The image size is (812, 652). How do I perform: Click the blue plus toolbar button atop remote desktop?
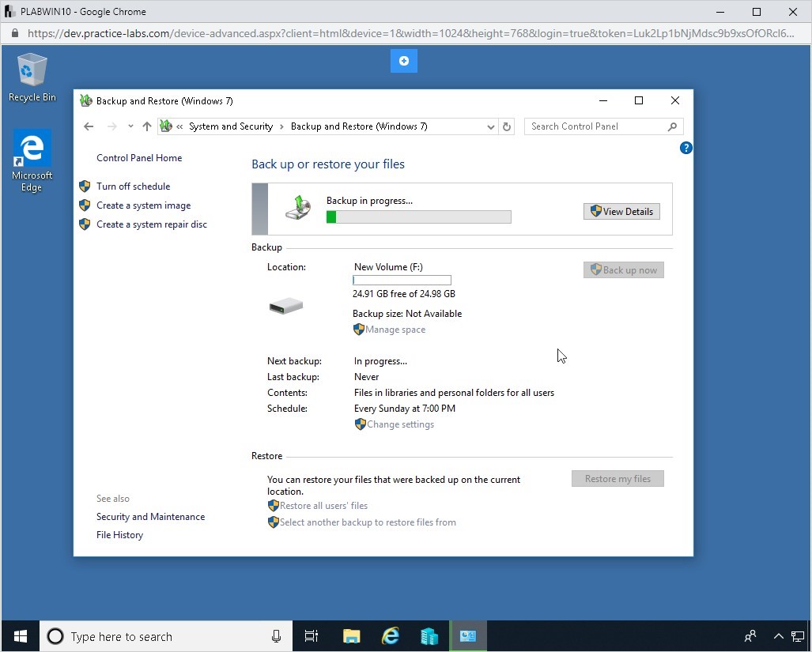click(404, 61)
